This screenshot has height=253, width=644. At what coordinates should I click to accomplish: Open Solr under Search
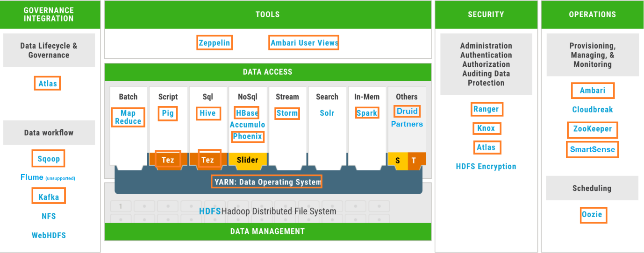[x=327, y=113]
